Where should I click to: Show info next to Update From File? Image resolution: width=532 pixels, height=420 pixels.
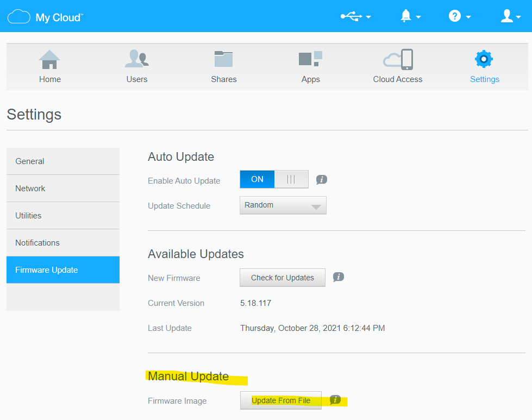point(335,400)
